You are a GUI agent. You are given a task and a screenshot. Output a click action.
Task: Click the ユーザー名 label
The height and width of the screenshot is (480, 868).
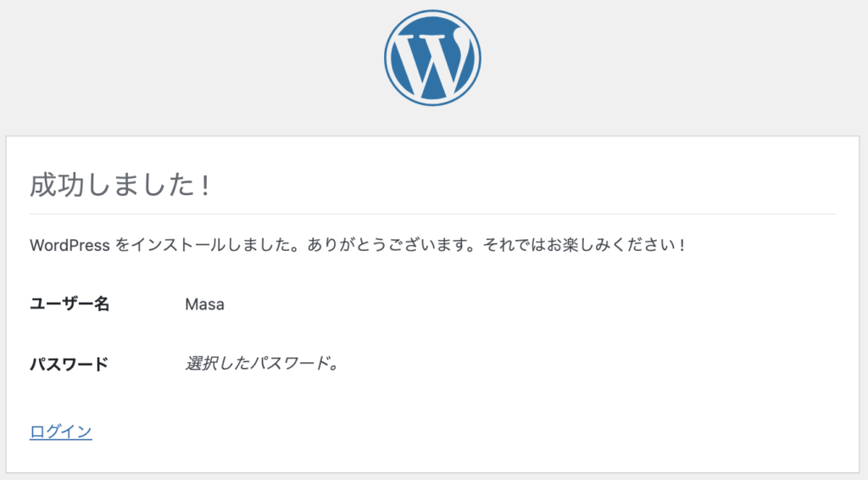[70, 304]
